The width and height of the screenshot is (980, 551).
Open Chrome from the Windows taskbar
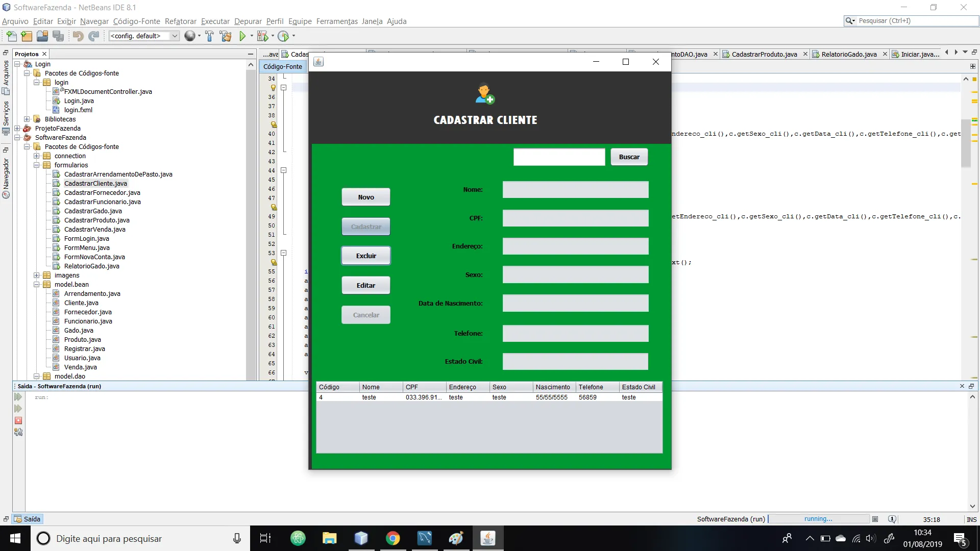pyautogui.click(x=393, y=538)
